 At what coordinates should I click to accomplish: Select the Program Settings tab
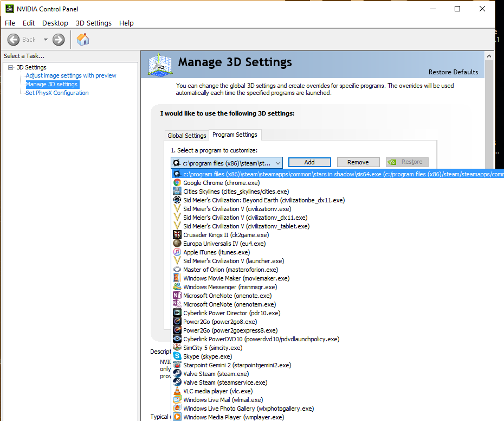click(x=235, y=135)
